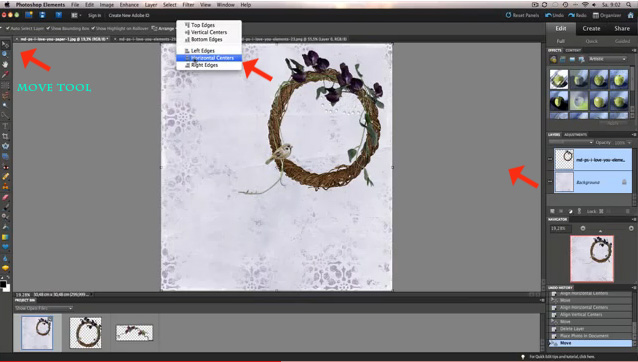
Task: Choose Vertical Centers from align menu
Action: point(209,32)
